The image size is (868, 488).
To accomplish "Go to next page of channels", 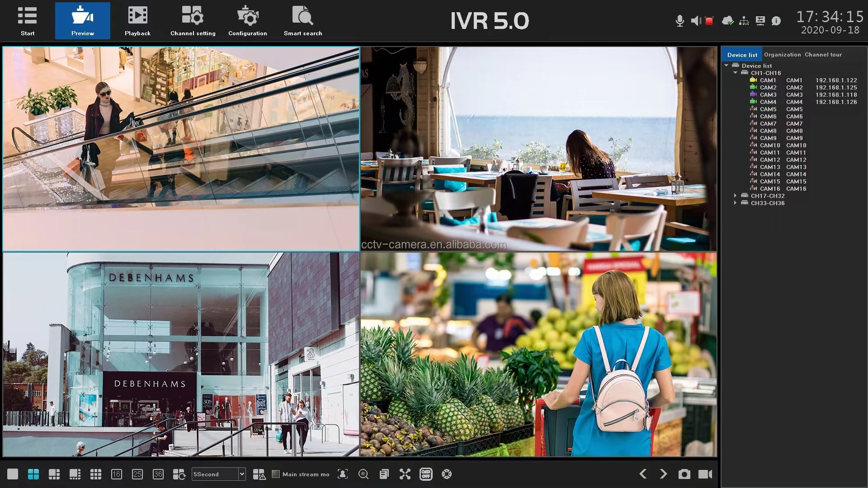I will point(663,474).
